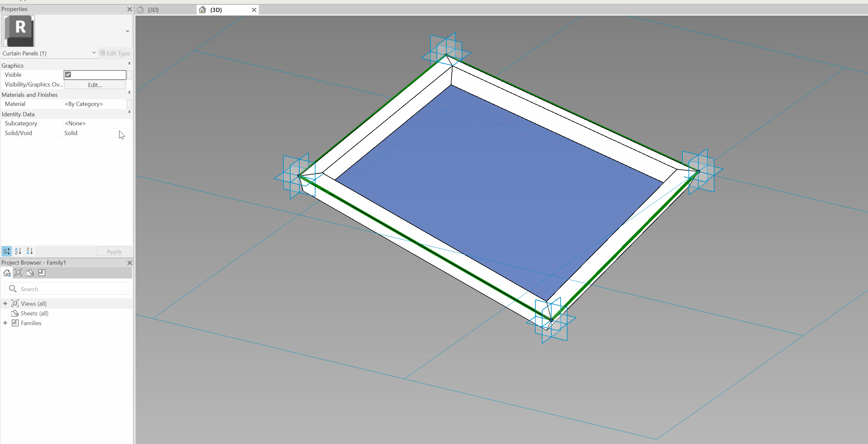This screenshot has height=444, width=868.
Task: Click the associate parameter button beside Visible
Action: (130, 75)
